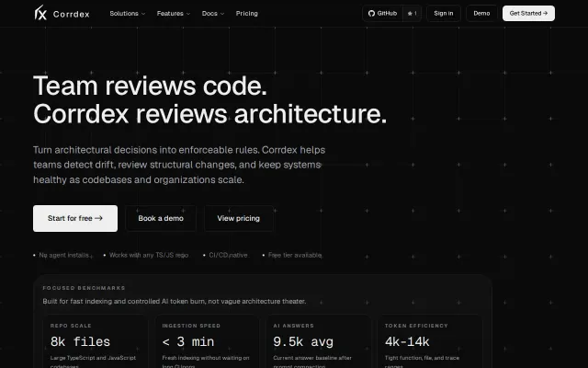This screenshot has height=368, width=588.
Task: Click the GitHub star count icon
Action: [x=410, y=14]
